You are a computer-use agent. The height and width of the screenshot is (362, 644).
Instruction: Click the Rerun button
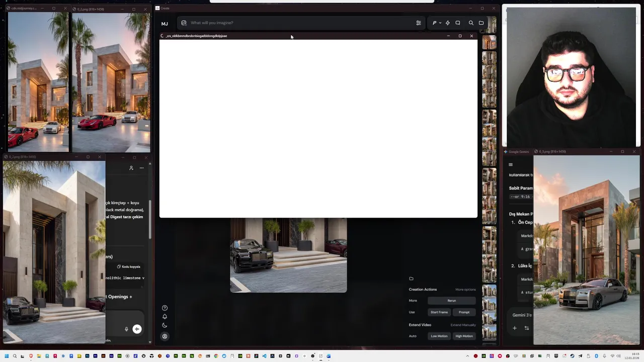click(452, 301)
